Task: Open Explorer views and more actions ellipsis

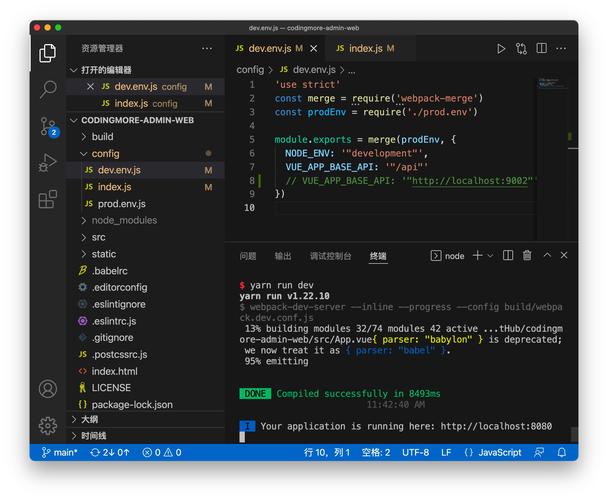Action: [207, 48]
